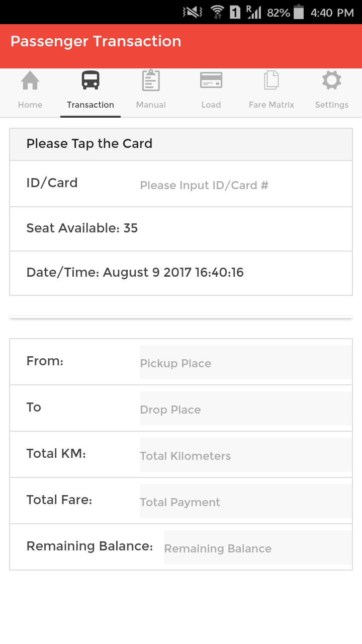The image size is (362, 644).
Task: Tap the battery status bar icon
Action: pos(299,13)
